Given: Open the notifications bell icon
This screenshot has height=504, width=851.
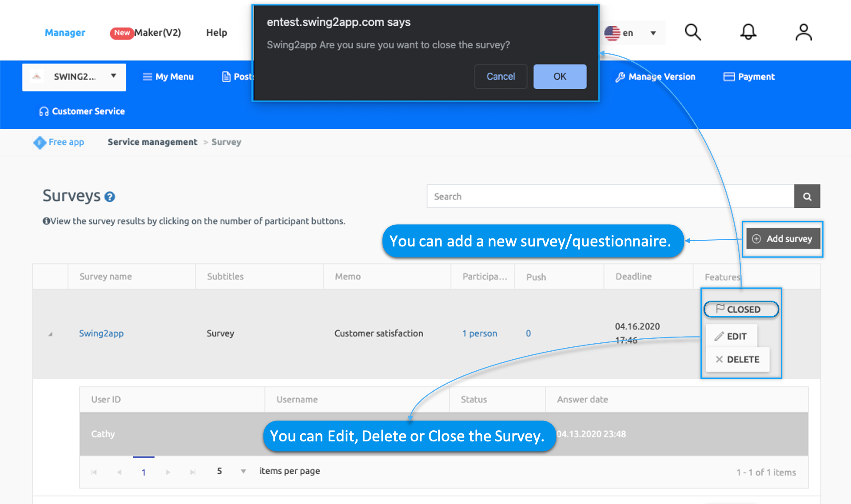Looking at the screenshot, I should [x=748, y=32].
